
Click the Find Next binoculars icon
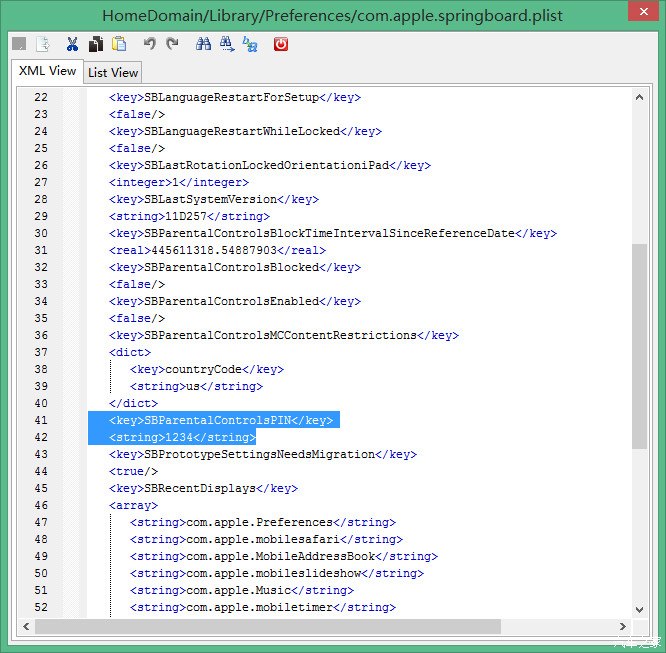pyautogui.click(x=227, y=44)
